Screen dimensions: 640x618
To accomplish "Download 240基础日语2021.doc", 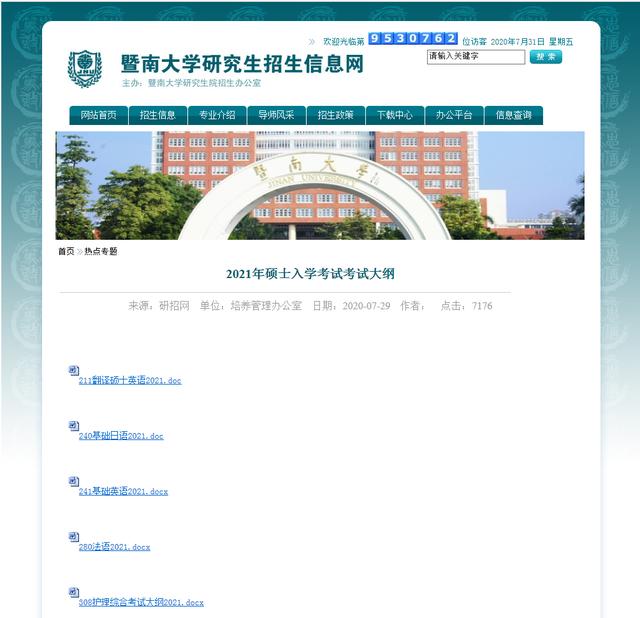I will (x=121, y=436).
